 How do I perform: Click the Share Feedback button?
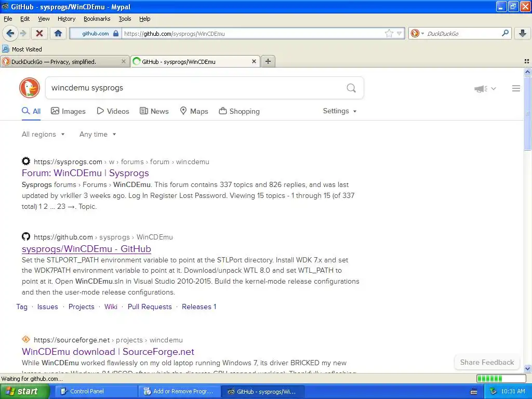487,362
